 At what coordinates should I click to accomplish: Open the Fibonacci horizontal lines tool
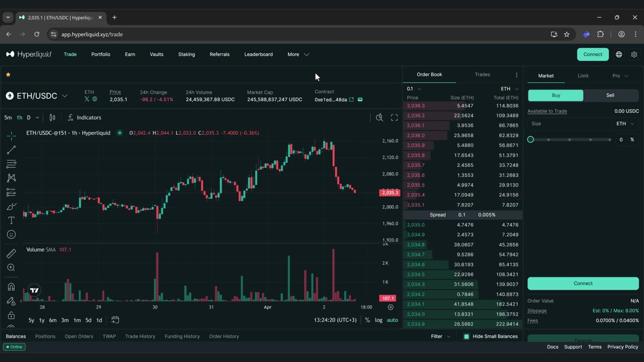pyautogui.click(x=11, y=164)
